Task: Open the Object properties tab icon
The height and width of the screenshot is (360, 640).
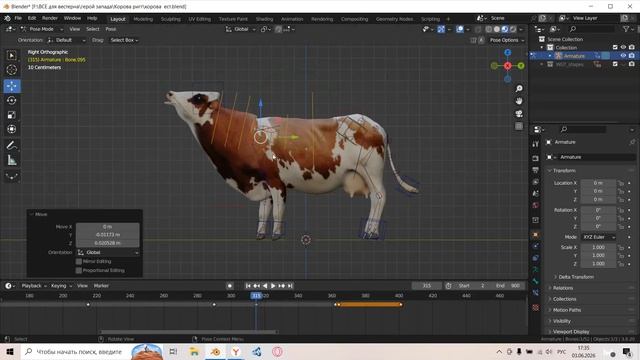Action: pyautogui.click(x=536, y=235)
